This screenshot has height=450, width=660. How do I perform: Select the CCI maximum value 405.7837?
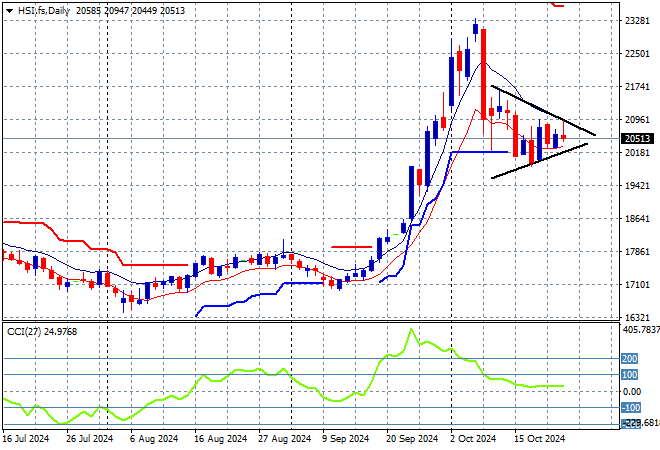[x=641, y=330]
